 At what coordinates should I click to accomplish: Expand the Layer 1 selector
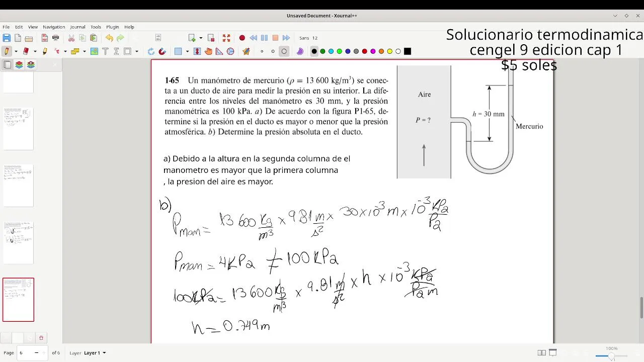click(95, 353)
